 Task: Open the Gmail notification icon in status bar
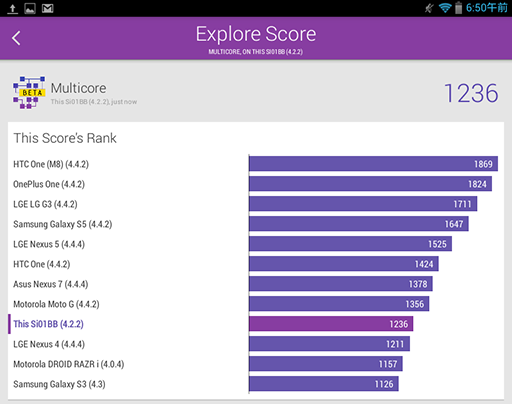[48, 8]
